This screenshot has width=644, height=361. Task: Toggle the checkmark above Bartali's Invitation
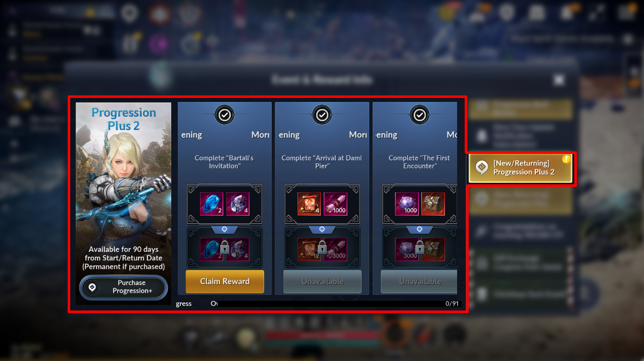click(225, 115)
